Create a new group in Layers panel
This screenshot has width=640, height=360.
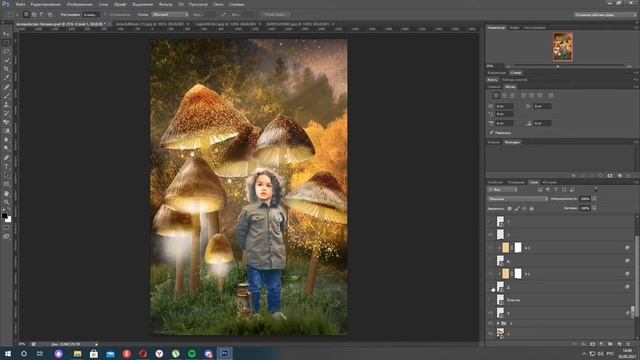click(x=610, y=344)
